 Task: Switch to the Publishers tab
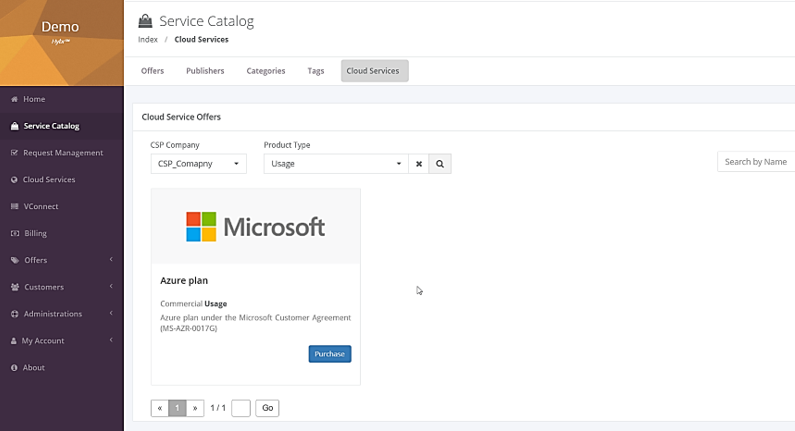(205, 71)
